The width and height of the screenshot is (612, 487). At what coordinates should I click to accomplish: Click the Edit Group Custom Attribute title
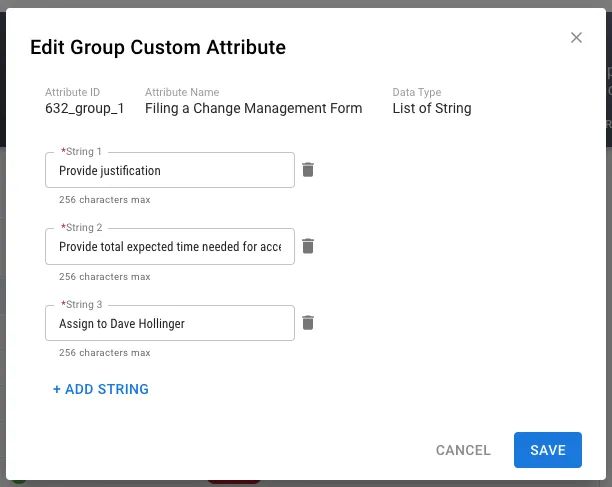(158, 48)
